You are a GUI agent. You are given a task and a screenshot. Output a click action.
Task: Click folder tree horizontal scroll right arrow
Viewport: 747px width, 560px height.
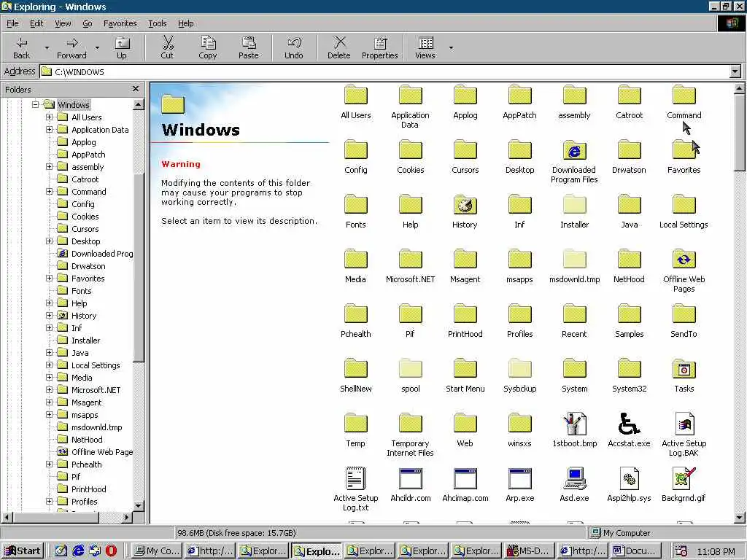pyautogui.click(x=127, y=517)
